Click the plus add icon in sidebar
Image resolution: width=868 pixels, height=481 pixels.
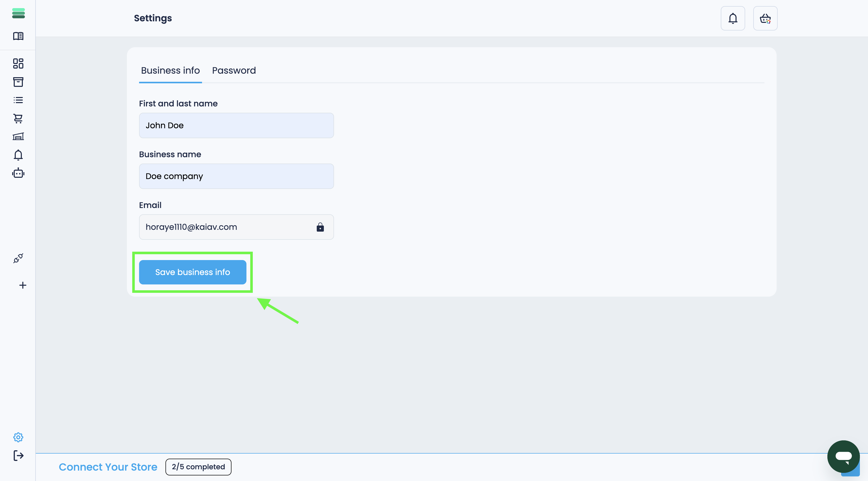pyautogui.click(x=23, y=285)
